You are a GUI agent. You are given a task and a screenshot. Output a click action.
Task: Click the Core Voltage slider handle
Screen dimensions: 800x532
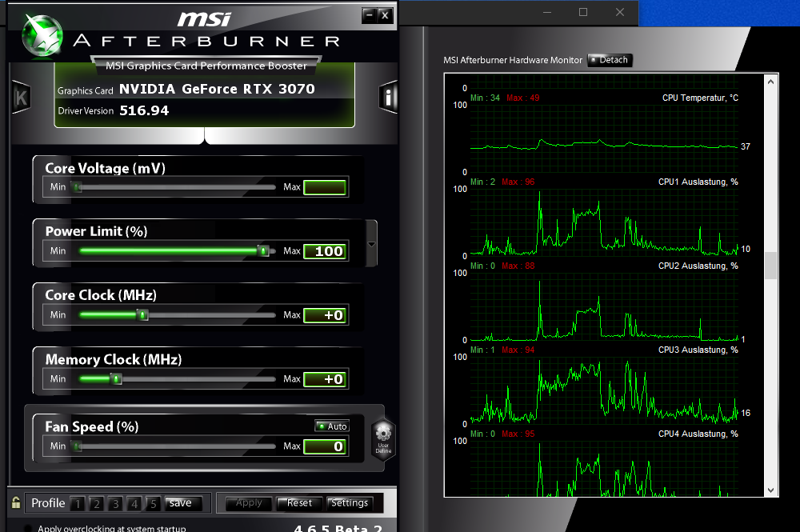coord(77,187)
